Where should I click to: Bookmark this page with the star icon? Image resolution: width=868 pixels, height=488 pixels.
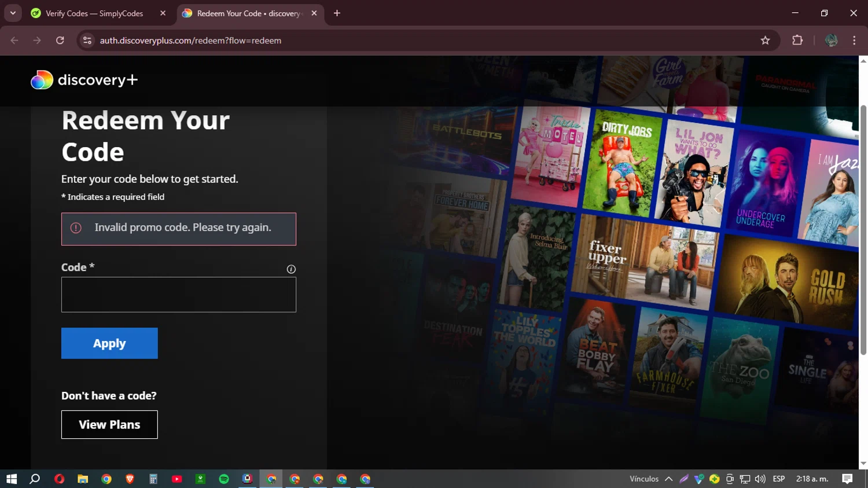pos(765,41)
